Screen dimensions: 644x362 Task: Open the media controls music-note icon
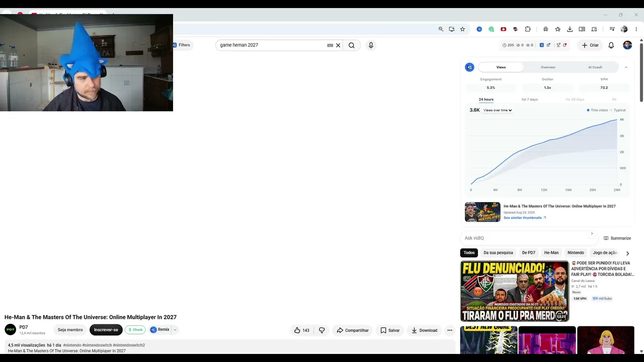point(612,29)
